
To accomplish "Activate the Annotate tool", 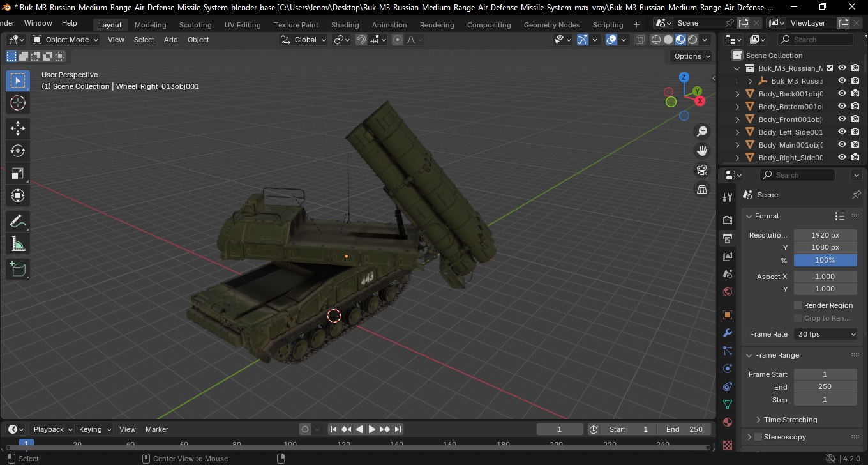I will pyautogui.click(x=18, y=221).
